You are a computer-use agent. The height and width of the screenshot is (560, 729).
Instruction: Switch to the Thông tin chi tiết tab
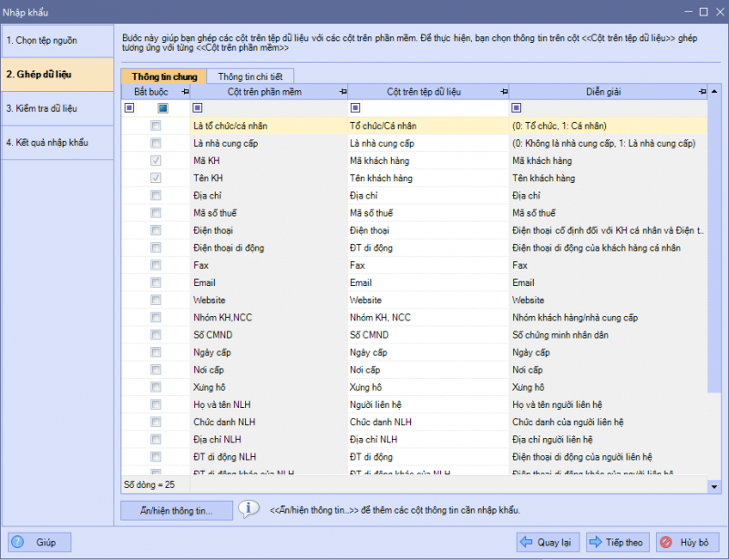tap(250, 76)
